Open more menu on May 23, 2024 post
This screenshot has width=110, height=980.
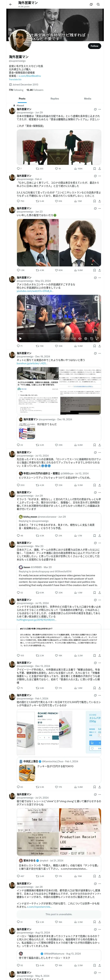100,277
